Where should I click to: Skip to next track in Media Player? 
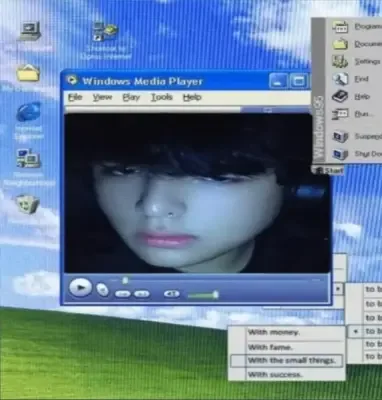[142, 294]
